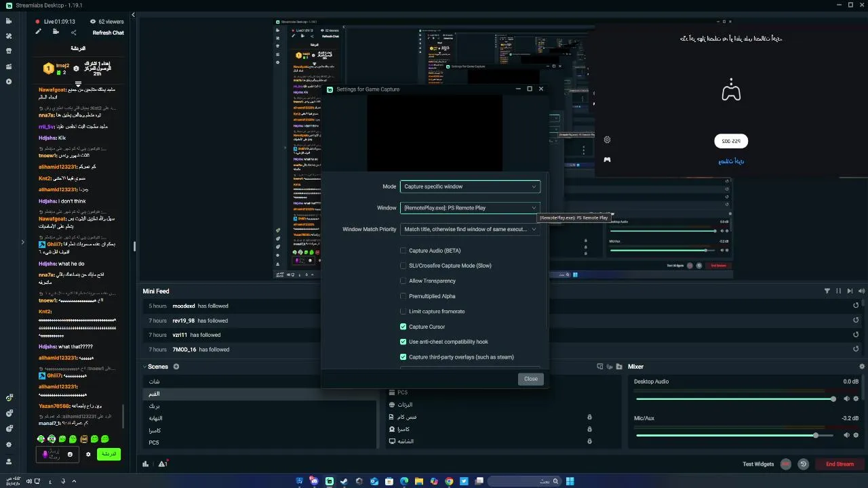
Task: Select the القيم scene
Action: 260,394
